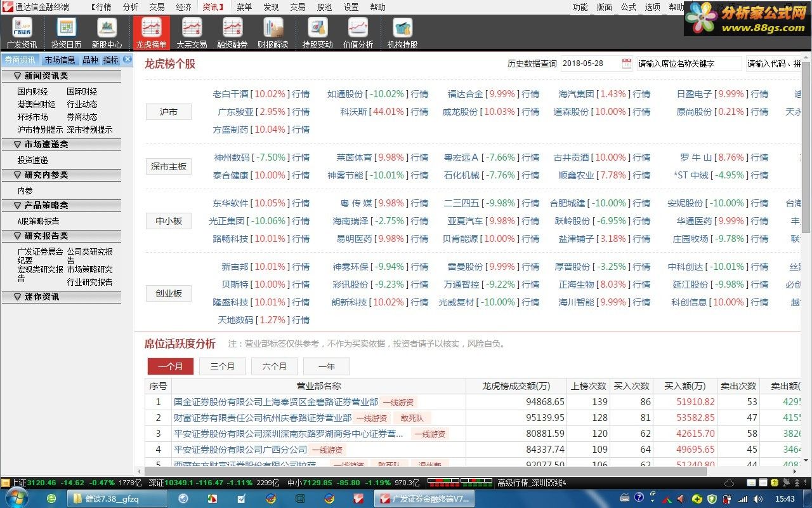The image size is (812, 508).
Task: Open the 大宗交易 toolbar icon
Action: tap(192, 33)
